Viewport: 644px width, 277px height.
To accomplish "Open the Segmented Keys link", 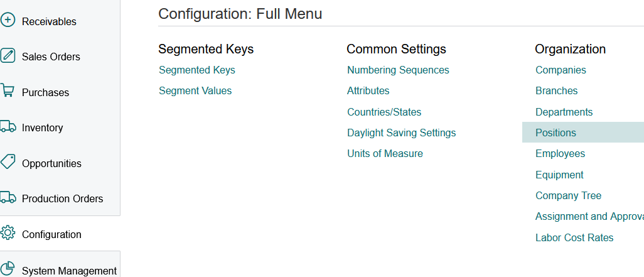I will pos(197,70).
